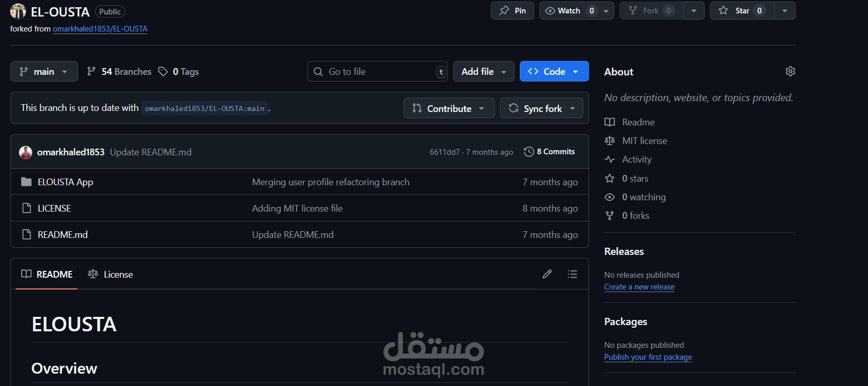This screenshot has height=386, width=868.
Task: Click the star icon beside 0 stars
Action: (610, 179)
